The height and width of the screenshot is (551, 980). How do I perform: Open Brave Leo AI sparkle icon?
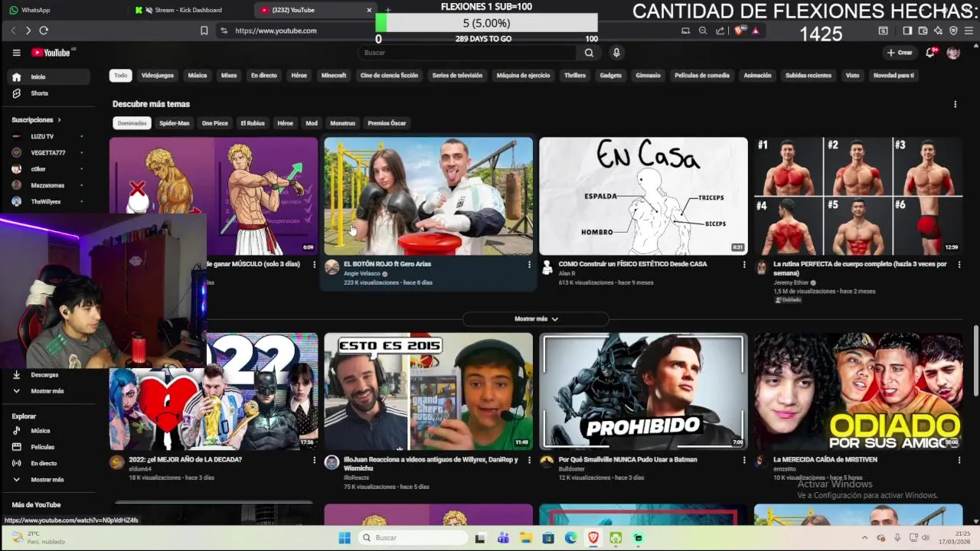click(x=939, y=31)
